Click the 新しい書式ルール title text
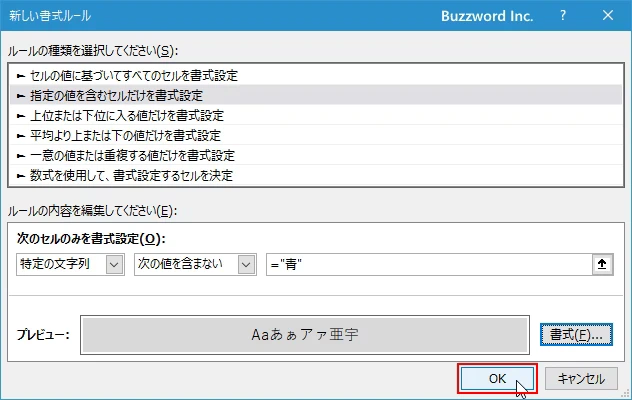 pos(50,16)
